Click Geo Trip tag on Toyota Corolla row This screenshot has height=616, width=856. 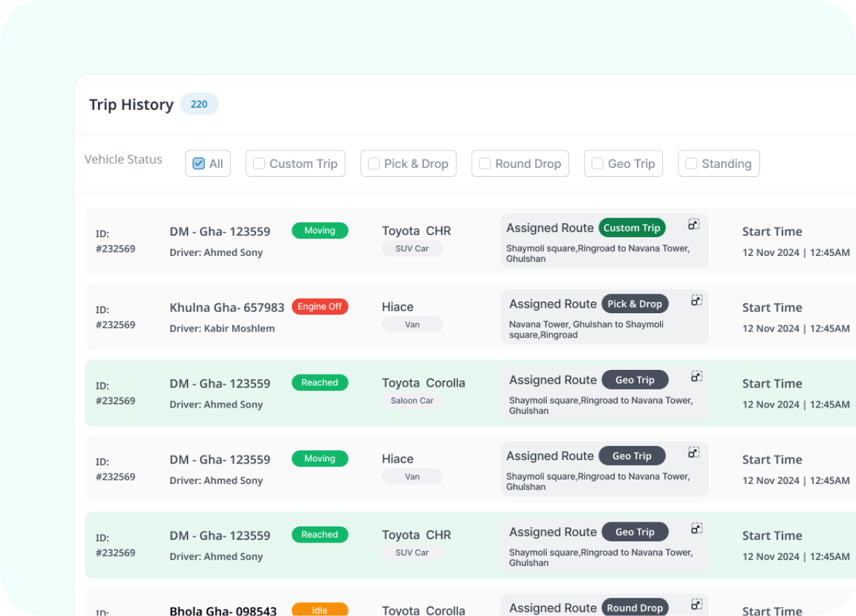(x=635, y=380)
